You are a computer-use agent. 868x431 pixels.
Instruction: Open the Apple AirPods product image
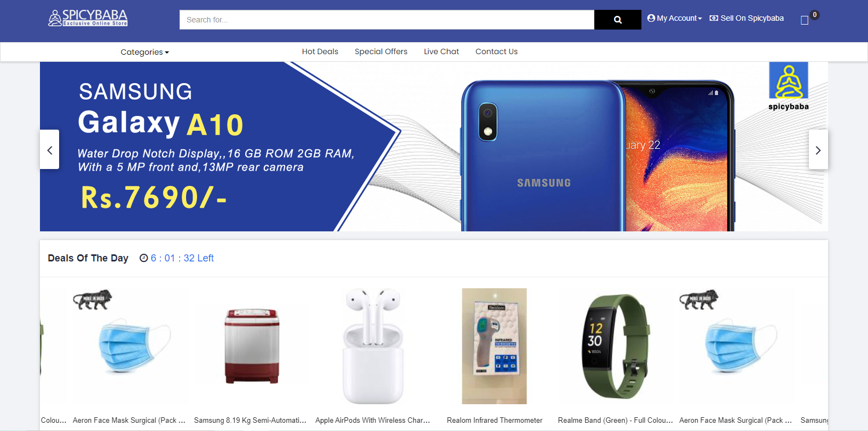[373, 346]
